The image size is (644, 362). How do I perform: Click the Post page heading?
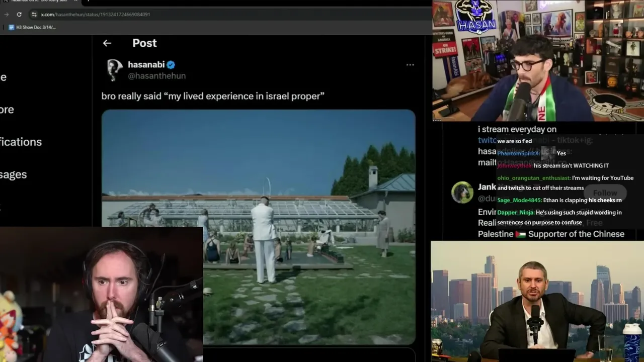tap(144, 43)
